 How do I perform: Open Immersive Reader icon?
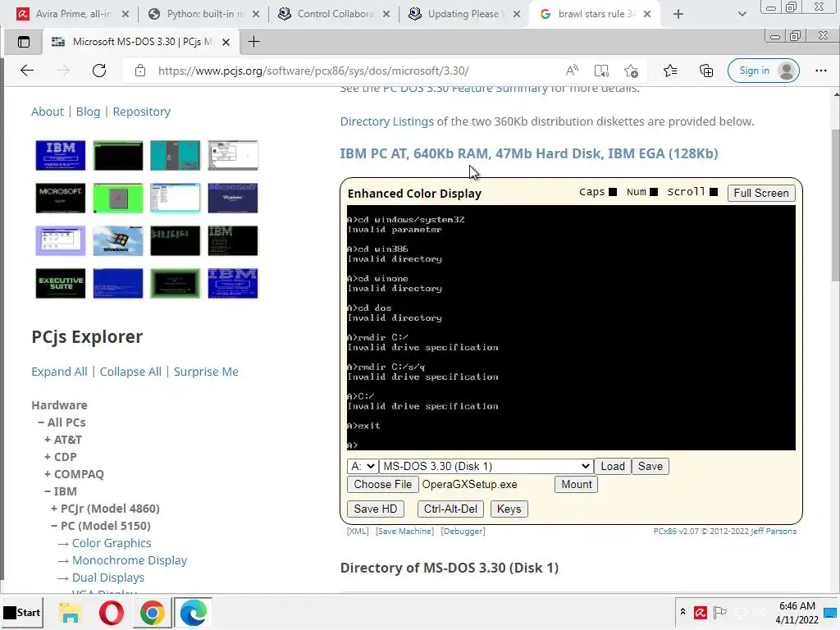[x=601, y=71]
